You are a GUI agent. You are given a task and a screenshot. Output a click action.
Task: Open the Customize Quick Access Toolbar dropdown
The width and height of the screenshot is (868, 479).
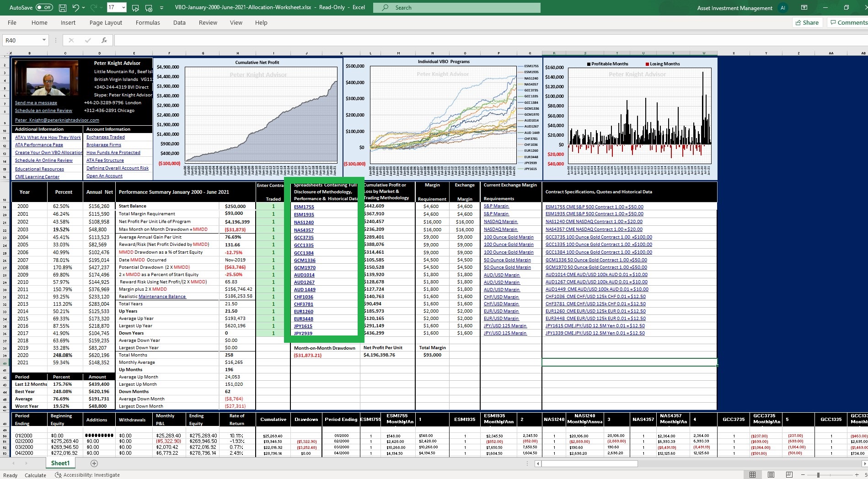click(162, 8)
